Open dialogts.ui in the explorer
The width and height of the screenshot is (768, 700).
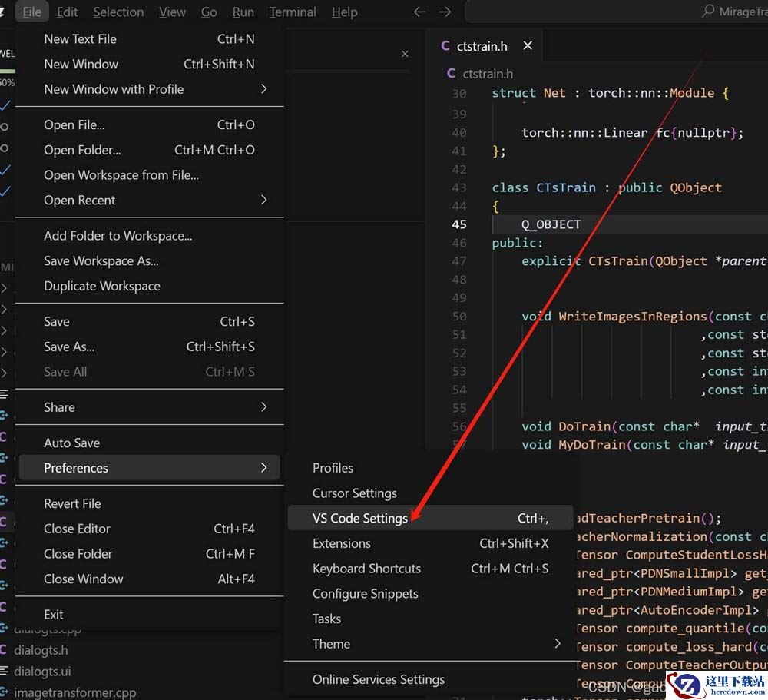tap(42, 671)
